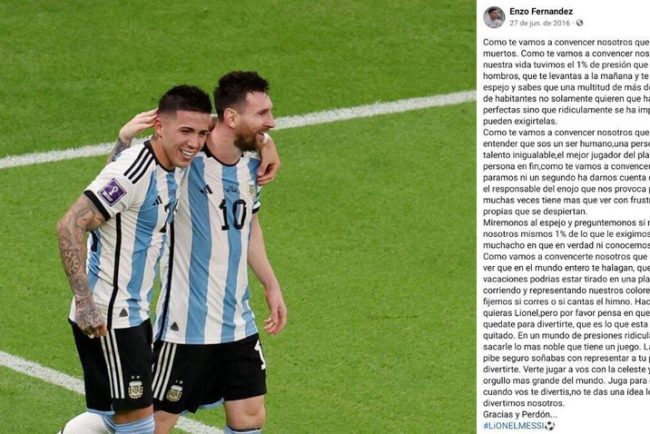Click the Adidas logo on the number 10 jersey

pos(206,190)
